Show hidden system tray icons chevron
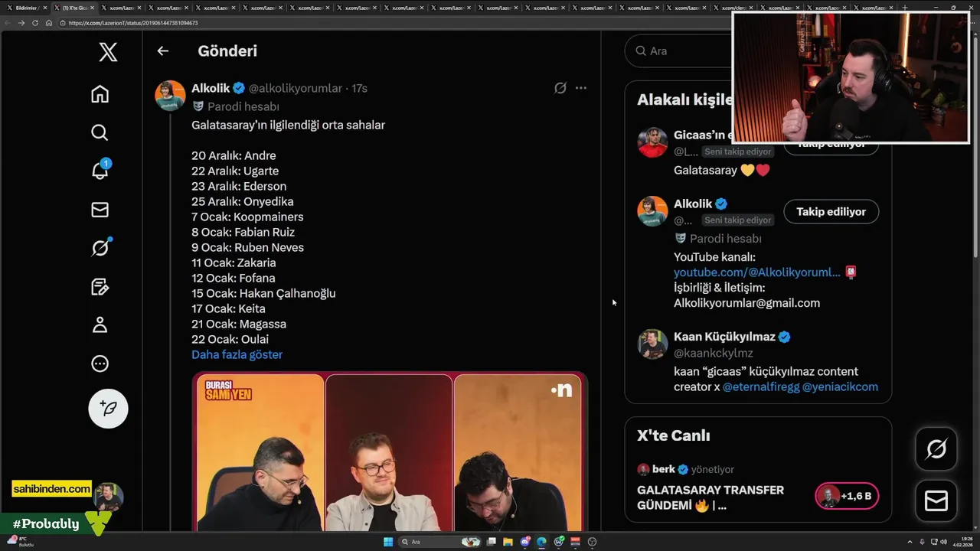Image resolution: width=980 pixels, height=551 pixels. tap(911, 541)
